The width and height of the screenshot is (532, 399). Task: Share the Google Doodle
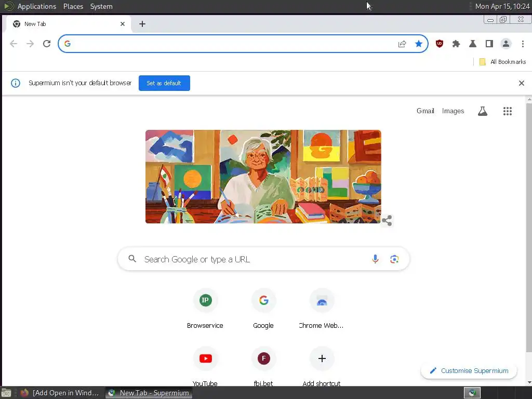click(x=387, y=220)
